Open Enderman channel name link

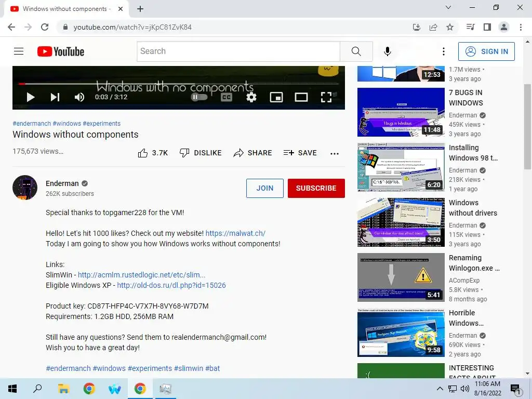coord(62,183)
